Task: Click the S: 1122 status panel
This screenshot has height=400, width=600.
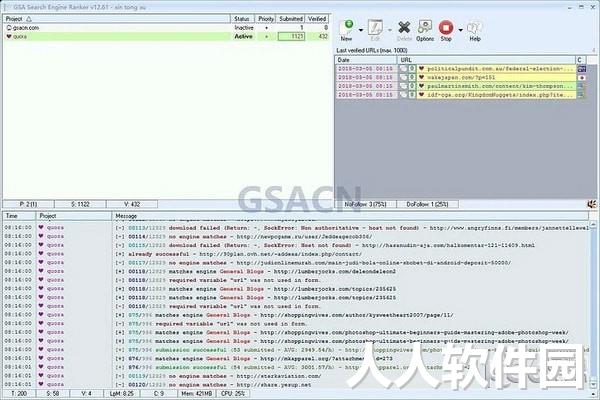Action: [80, 204]
